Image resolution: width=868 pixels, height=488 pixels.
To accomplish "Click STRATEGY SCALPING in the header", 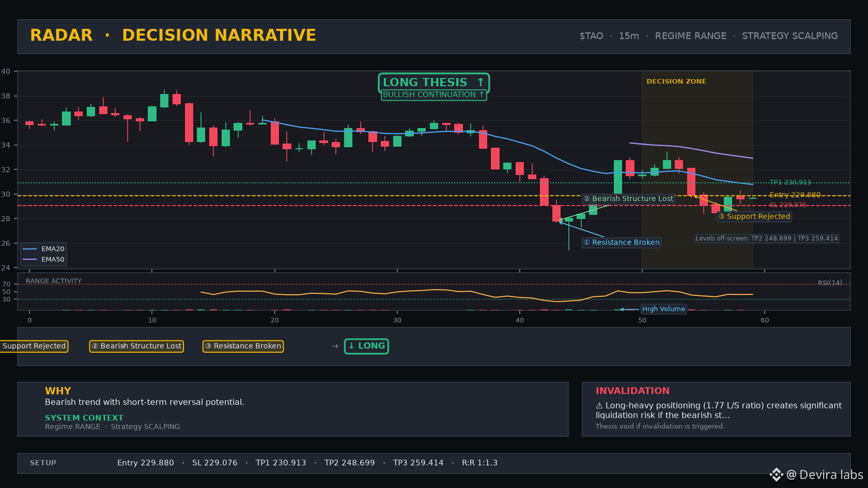I will [789, 36].
